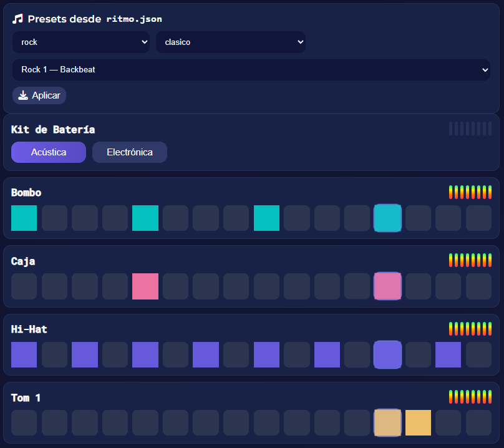Click Bombo's rainbow level meter icon

point(470,192)
